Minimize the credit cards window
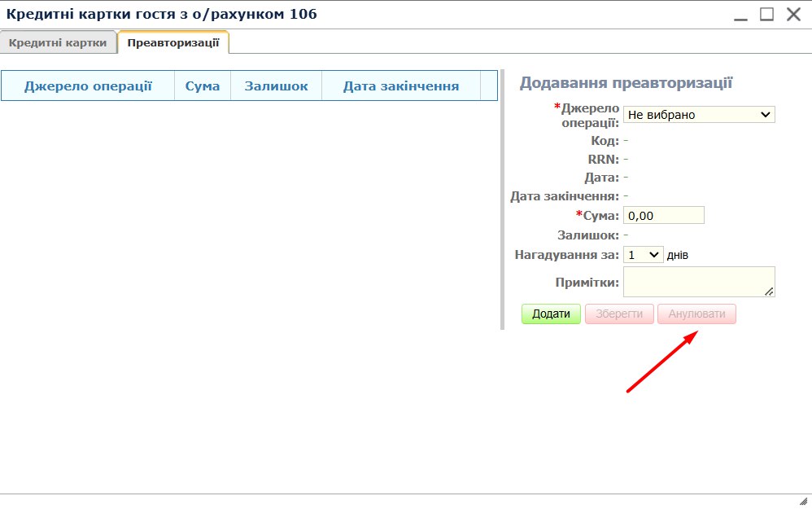This screenshot has height=509, width=812. point(740,15)
